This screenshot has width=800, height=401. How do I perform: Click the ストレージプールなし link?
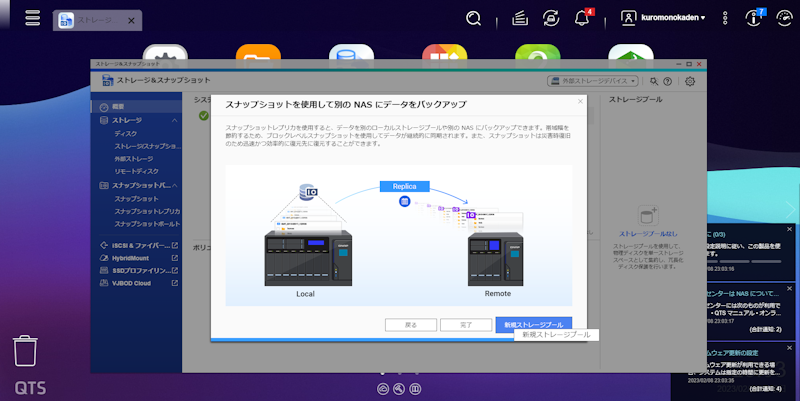648,234
